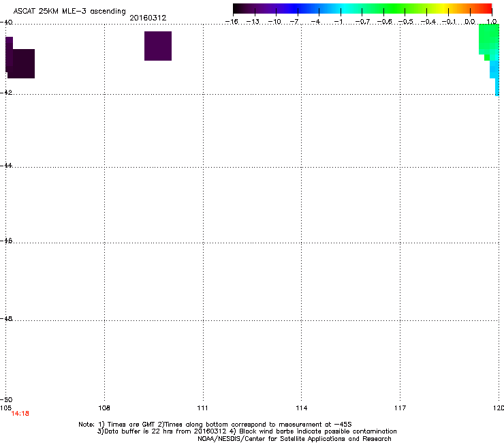
Task: Click the purple data square near longitude 110
Action: (x=158, y=46)
